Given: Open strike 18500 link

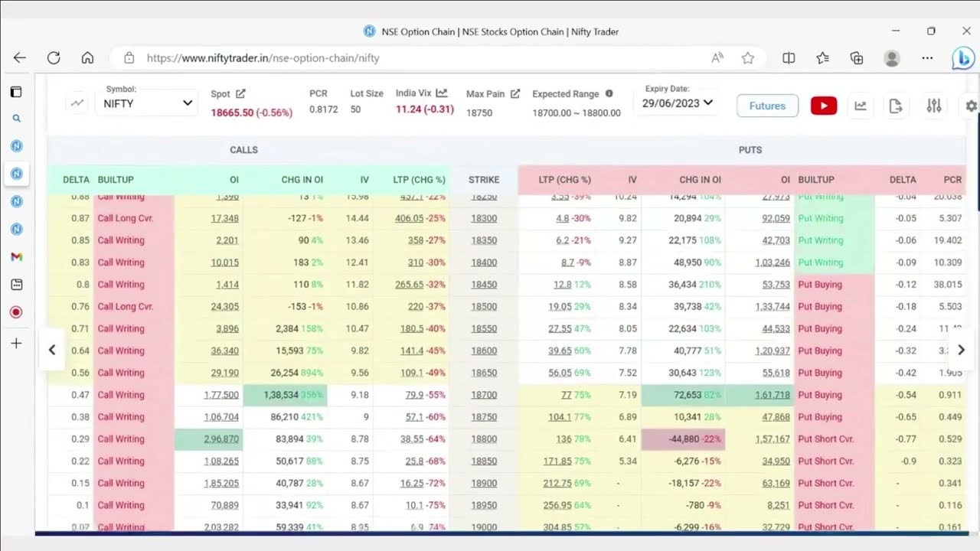Looking at the screenshot, I should point(484,306).
